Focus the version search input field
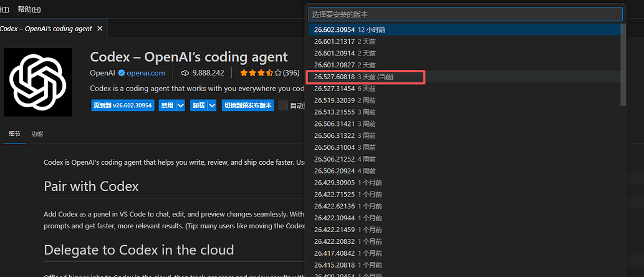 coord(465,14)
